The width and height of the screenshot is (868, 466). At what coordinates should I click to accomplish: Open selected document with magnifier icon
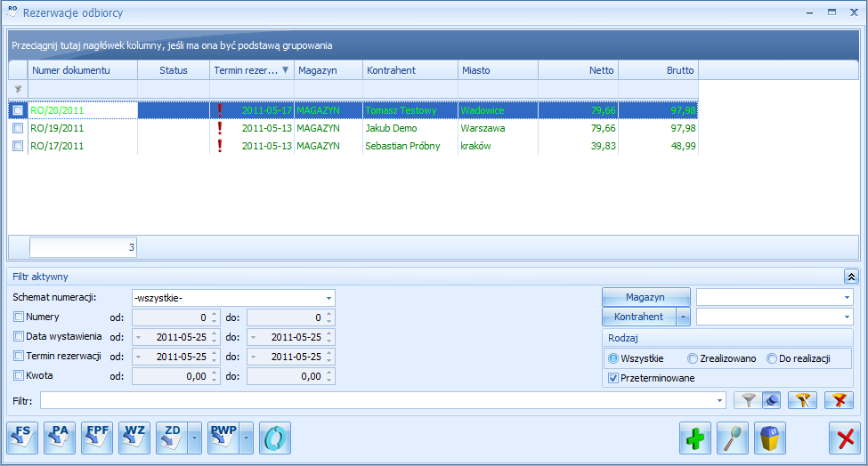[733, 438]
